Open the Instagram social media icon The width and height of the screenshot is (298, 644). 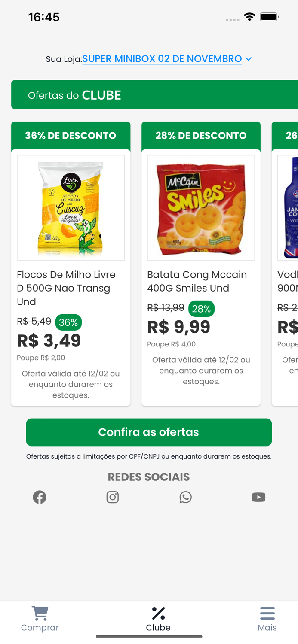[112, 497]
